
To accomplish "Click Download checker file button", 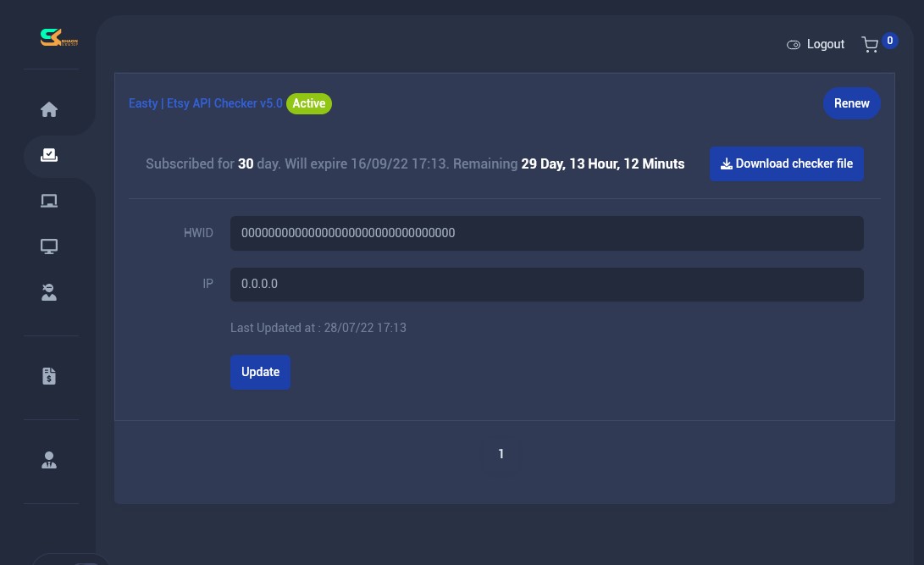I will 786,163.
